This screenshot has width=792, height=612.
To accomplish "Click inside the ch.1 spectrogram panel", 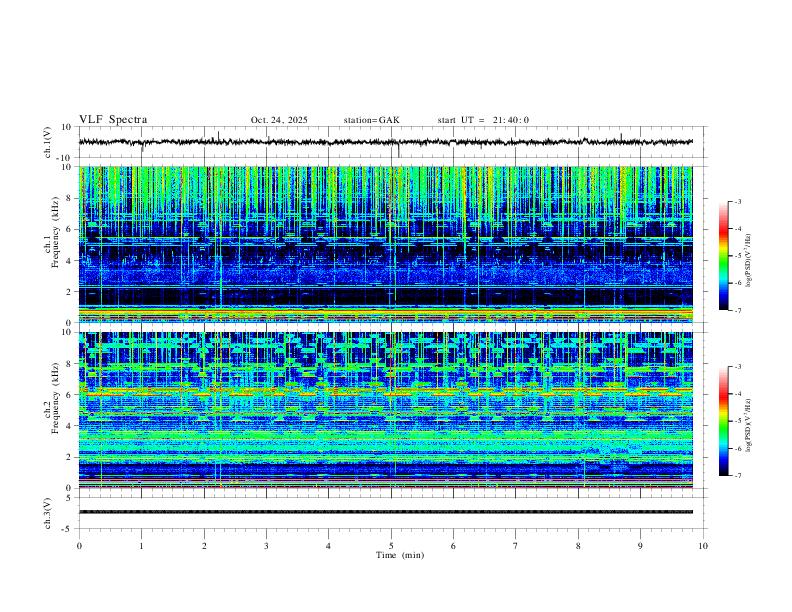I will coord(386,244).
